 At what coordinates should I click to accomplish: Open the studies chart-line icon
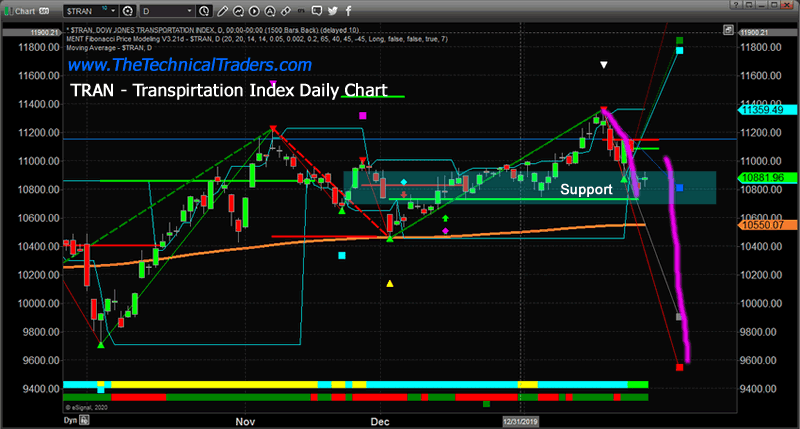click(238, 10)
